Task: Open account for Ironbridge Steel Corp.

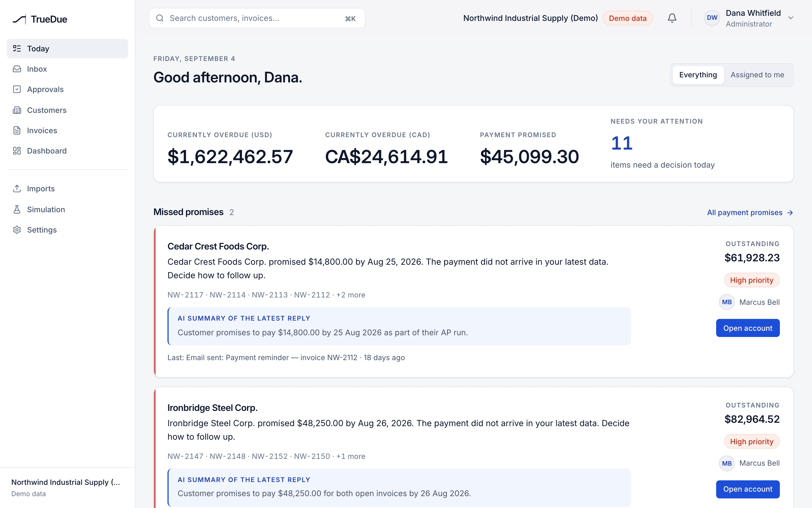Action: tap(748, 489)
